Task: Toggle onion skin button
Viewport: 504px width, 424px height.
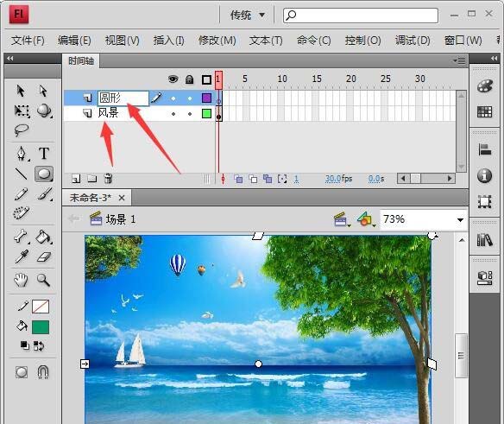Action: (x=238, y=179)
